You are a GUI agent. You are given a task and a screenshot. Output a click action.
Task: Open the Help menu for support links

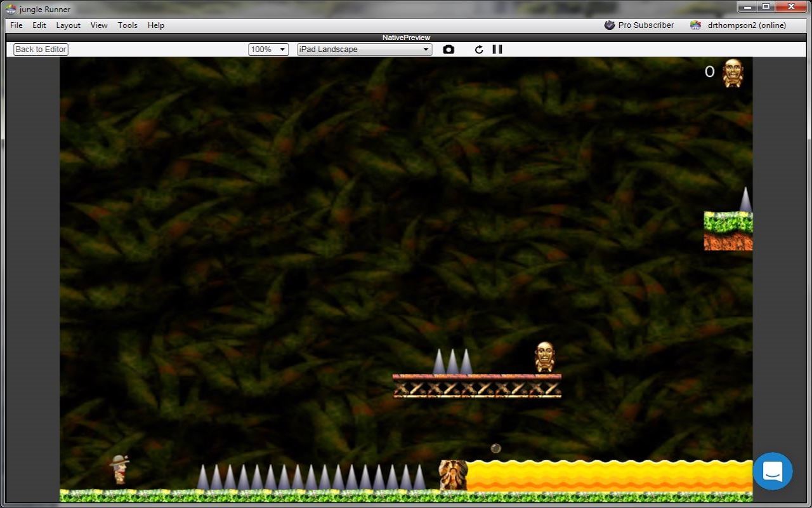point(155,25)
